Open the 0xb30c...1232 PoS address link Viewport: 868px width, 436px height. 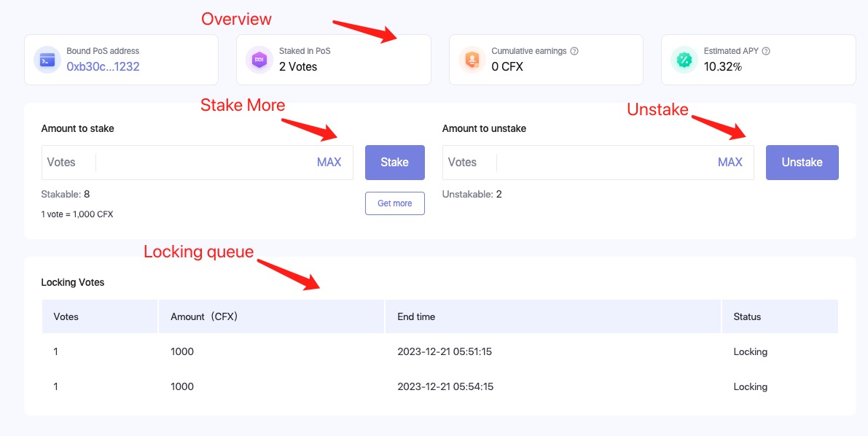pyautogui.click(x=103, y=67)
